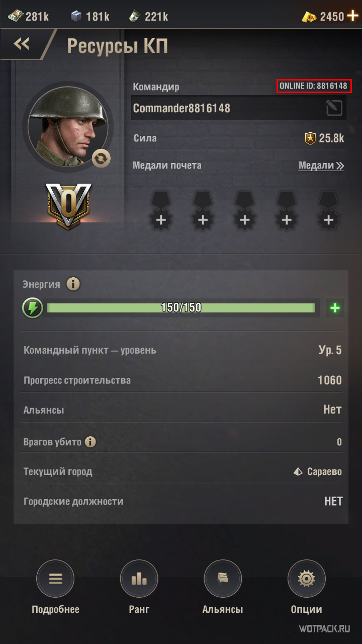Show info about Энергия

[73, 284]
